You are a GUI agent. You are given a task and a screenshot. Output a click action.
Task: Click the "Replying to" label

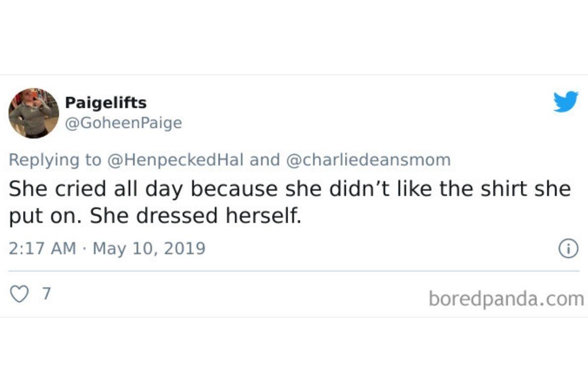click(x=55, y=160)
